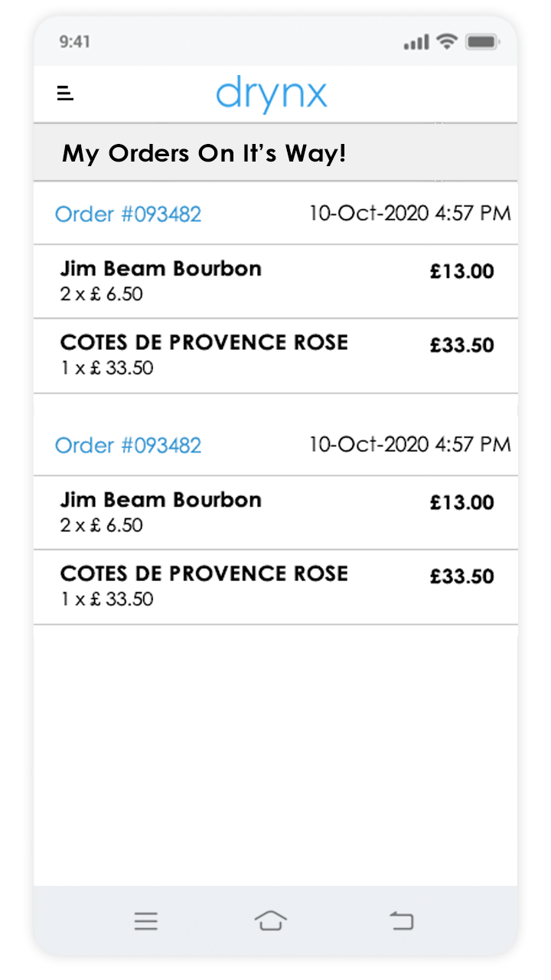Open the second Order #093482 link
This screenshot has height=980, width=551.
click(128, 446)
